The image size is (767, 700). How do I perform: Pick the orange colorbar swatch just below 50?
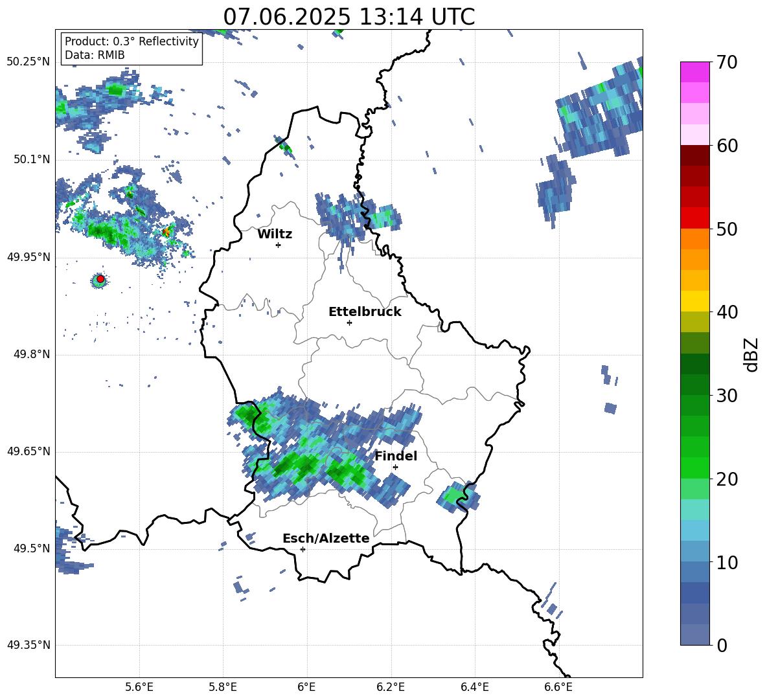pyautogui.click(x=695, y=239)
